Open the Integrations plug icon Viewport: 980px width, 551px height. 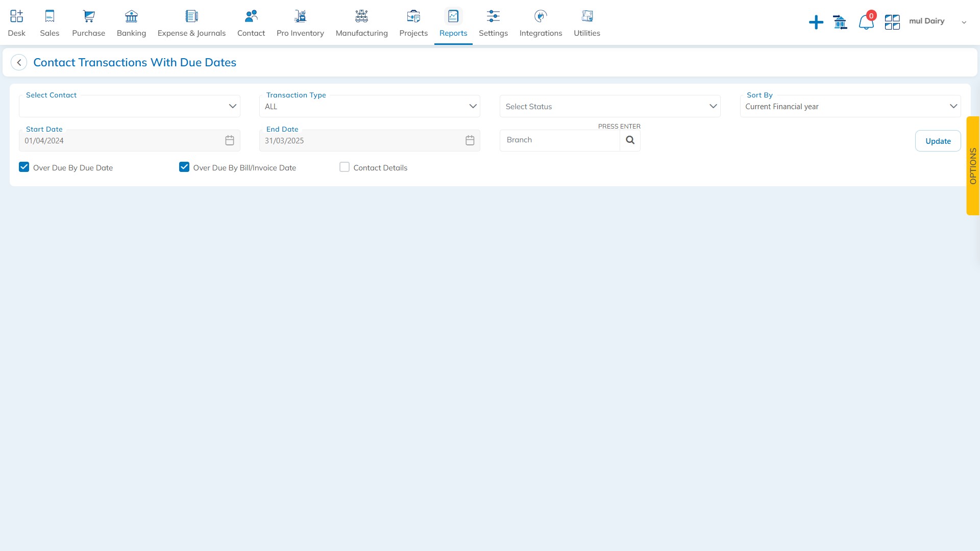pyautogui.click(x=541, y=16)
